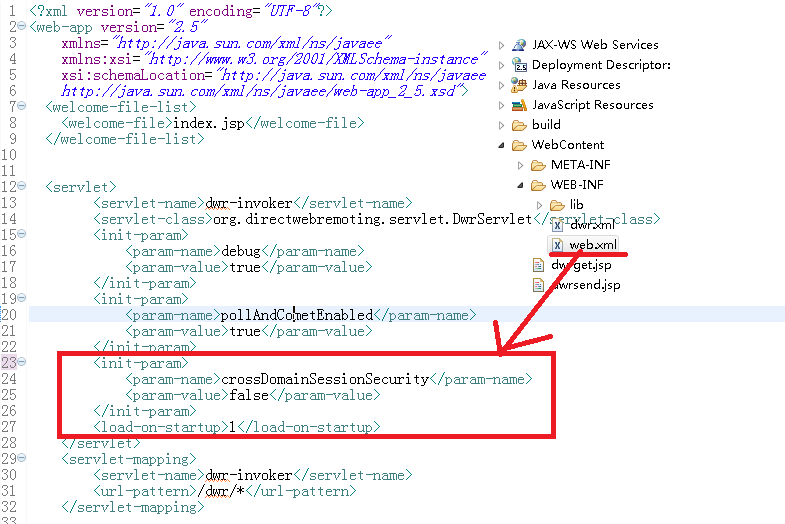The image size is (785, 524).
Task: Click the Deployment Descriptor icon
Action: click(519, 65)
